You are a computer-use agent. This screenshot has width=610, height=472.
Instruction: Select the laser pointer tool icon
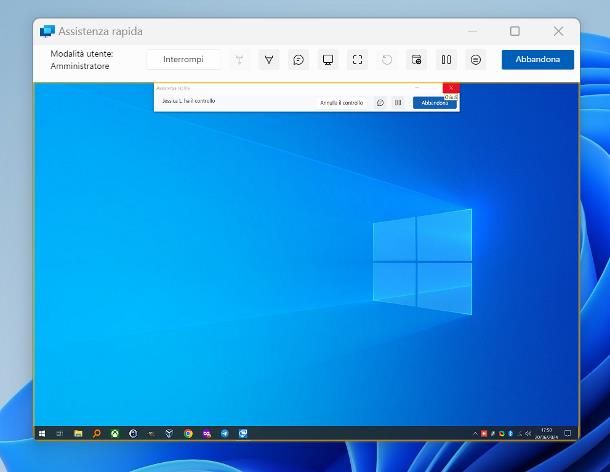pos(269,60)
